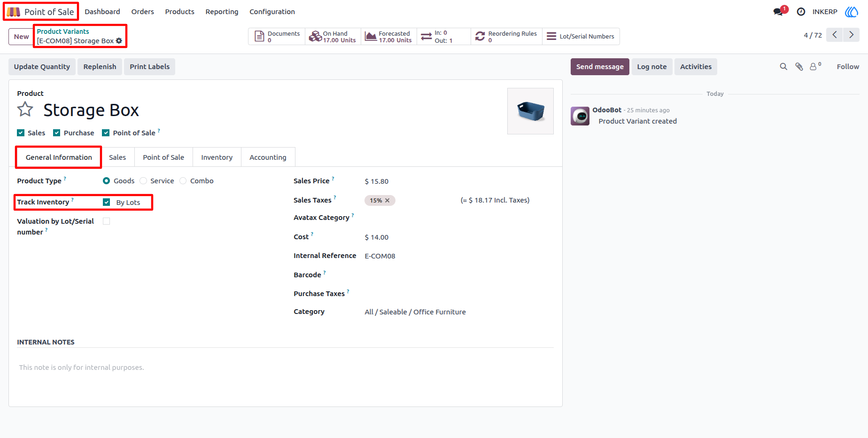Open the Documents smart button
This screenshot has height=438, width=868.
click(x=277, y=37)
